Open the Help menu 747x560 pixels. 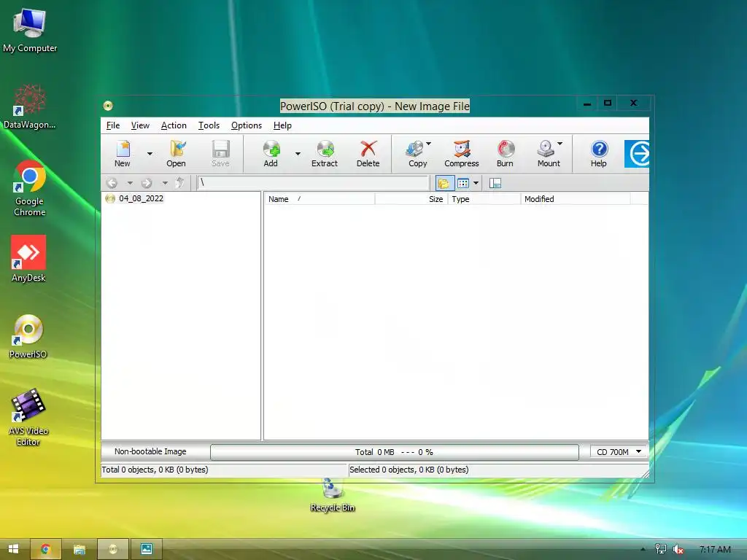click(282, 125)
